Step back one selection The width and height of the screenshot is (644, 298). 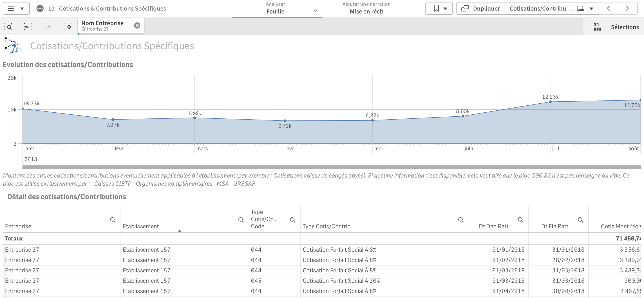click(x=28, y=27)
